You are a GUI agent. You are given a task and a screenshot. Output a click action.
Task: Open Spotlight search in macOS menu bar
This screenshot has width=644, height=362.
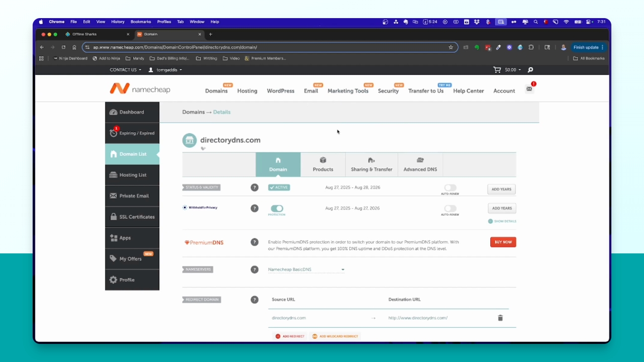536,22
